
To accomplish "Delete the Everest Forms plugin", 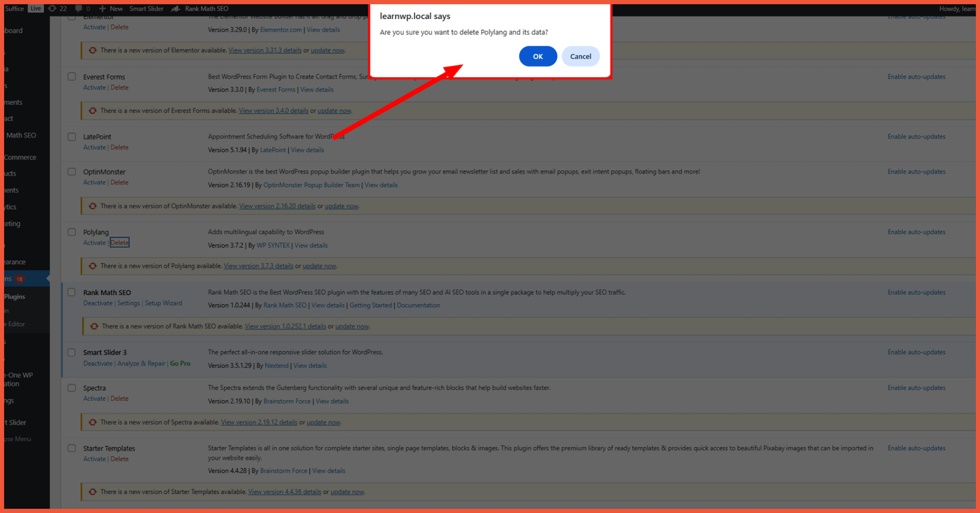I will [119, 88].
